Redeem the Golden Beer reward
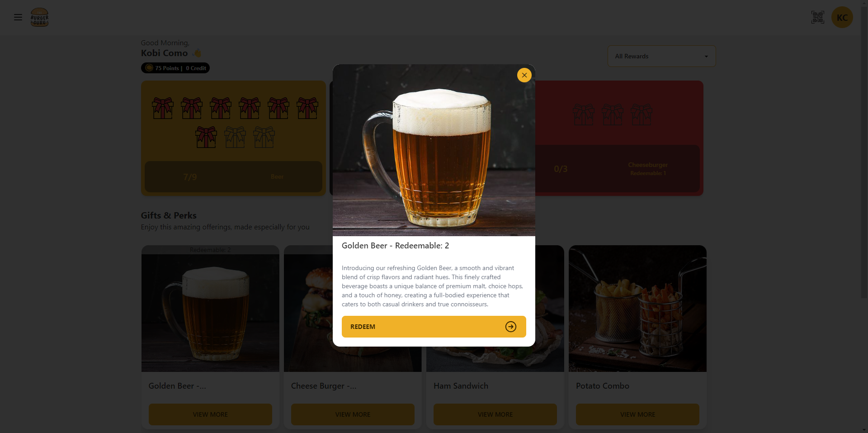Image resolution: width=868 pixels, height=433 pixels. pos(434,327)
